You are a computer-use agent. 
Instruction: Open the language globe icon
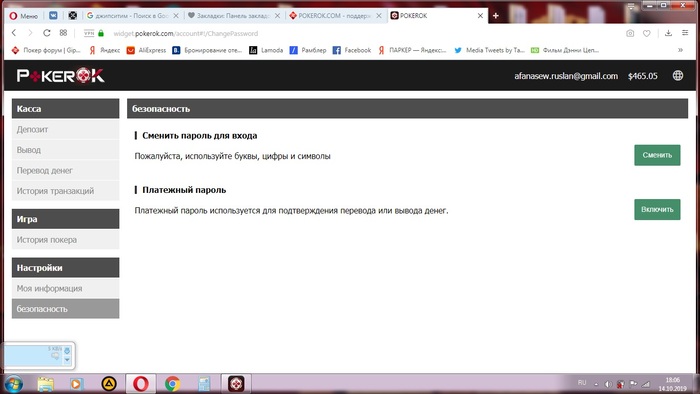click(x=678, y=75)
